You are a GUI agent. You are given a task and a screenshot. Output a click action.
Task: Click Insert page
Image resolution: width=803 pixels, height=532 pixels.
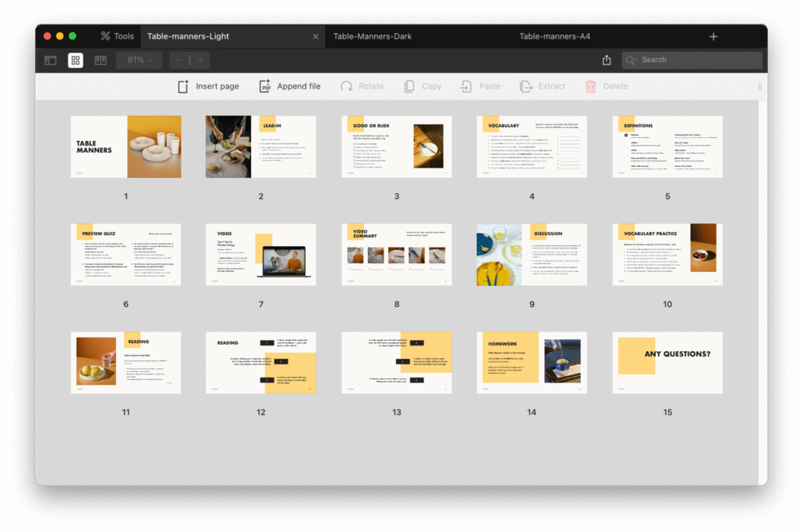pyautogui.click(x=208, y=86)
